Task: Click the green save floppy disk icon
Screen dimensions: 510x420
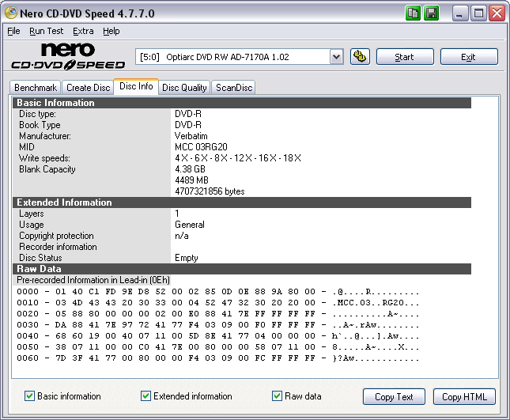Action: 432,13
